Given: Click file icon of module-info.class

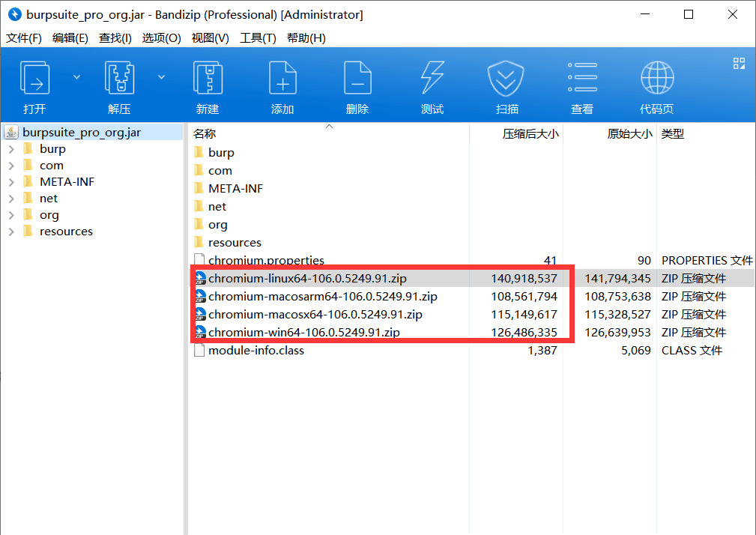Looking at the screenshot, I should (199, 351).
